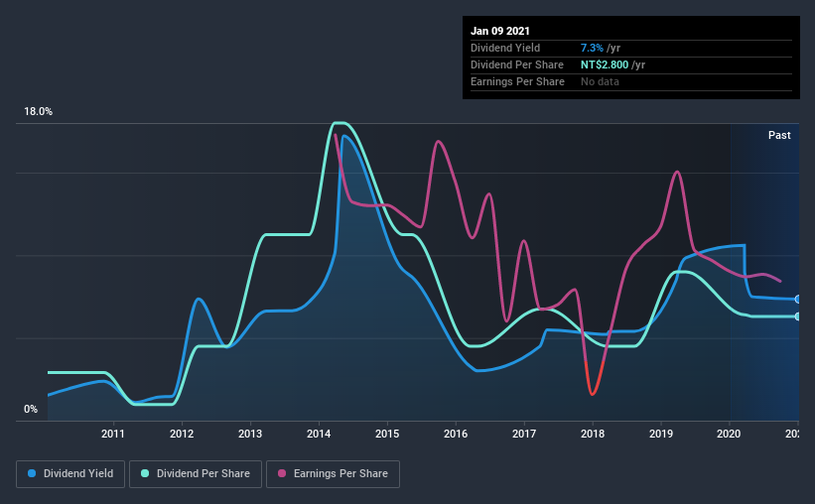The image size is (815, 504).
Task: Toggle the Dividend Per Share legend button
Action: [196, 474]
